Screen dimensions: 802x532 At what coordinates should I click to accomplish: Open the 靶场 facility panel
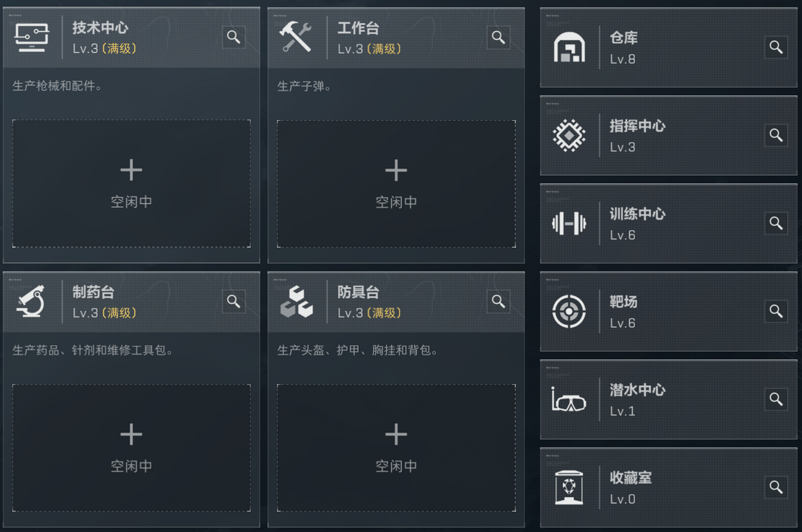pyautogui.click(x=668, y=312)
